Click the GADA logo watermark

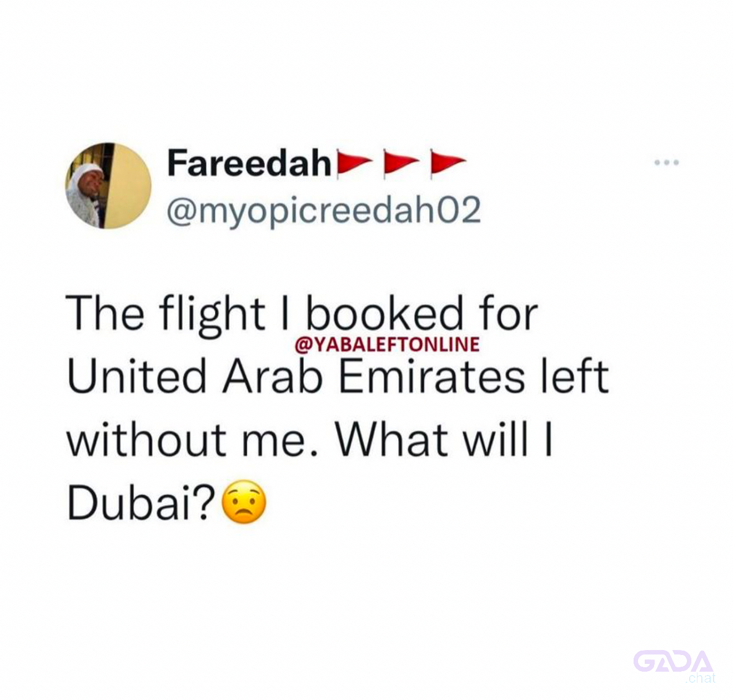[x=673, y=661]
